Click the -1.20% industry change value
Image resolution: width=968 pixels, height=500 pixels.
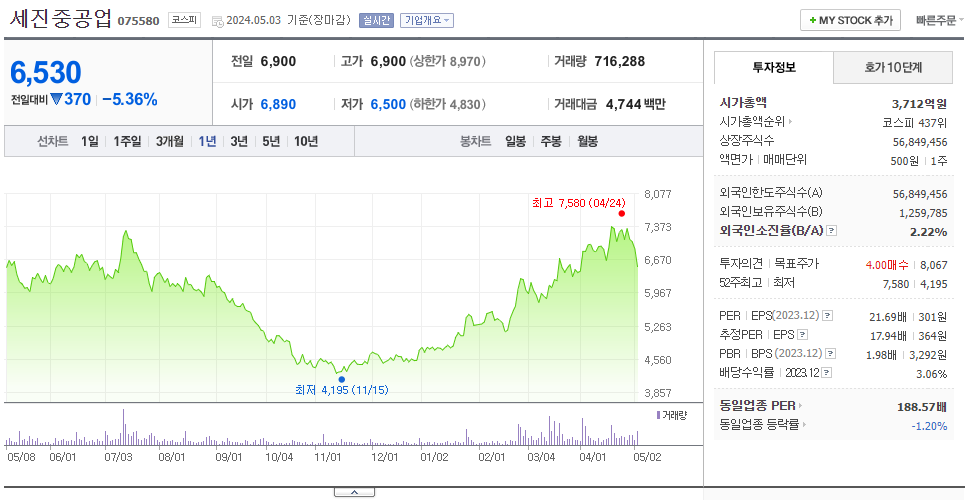coord(929,426)
